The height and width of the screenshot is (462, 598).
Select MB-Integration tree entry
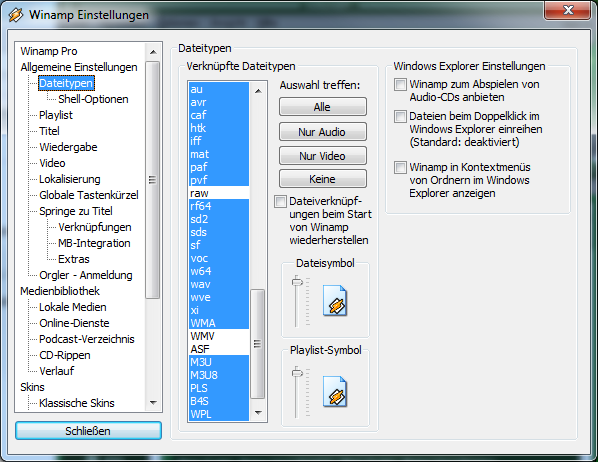click(94, 243)
